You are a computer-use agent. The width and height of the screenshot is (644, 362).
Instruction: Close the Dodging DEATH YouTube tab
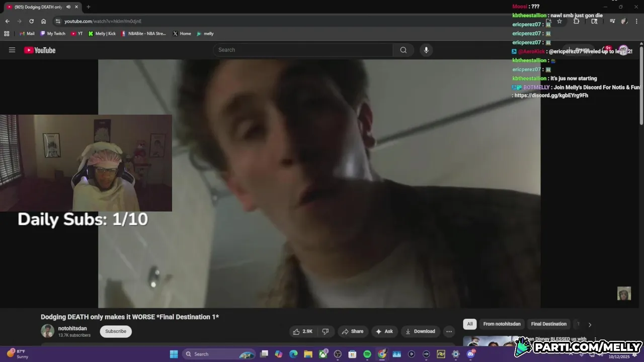tap(77, 7)
